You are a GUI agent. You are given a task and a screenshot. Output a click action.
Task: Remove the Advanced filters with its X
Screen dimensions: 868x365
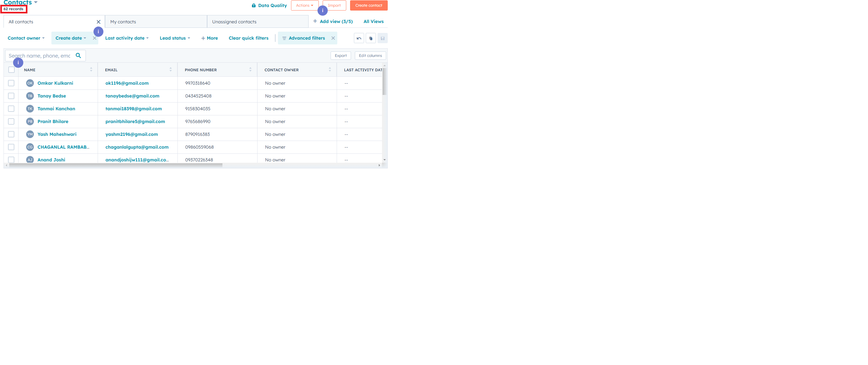(x=333, y=38)
